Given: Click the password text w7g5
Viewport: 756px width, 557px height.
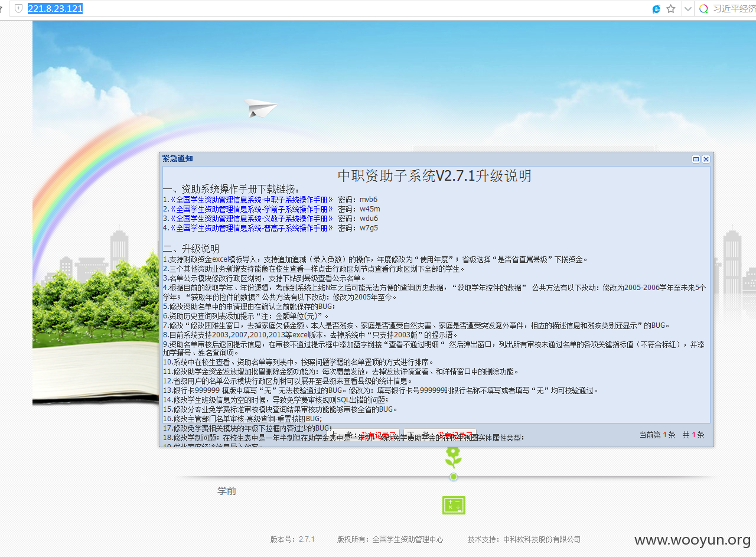Looking at the screenshot, I should click(369, 228).
